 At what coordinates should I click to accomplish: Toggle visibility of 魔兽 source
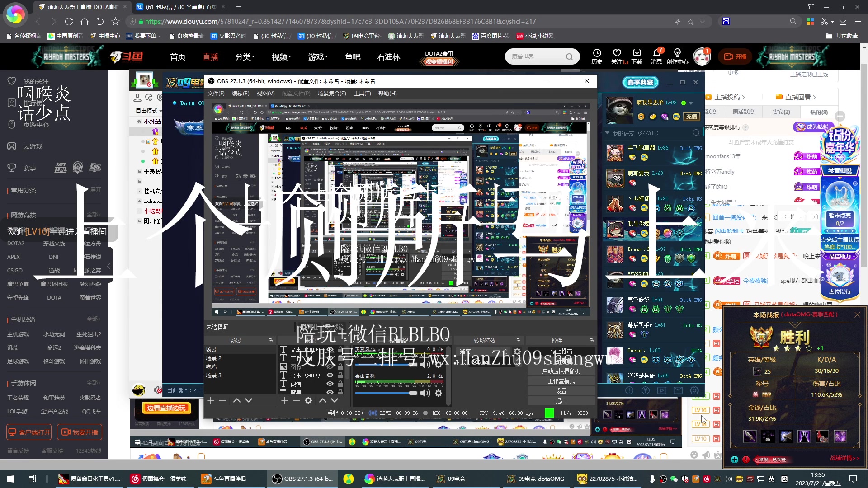point(330,392)
